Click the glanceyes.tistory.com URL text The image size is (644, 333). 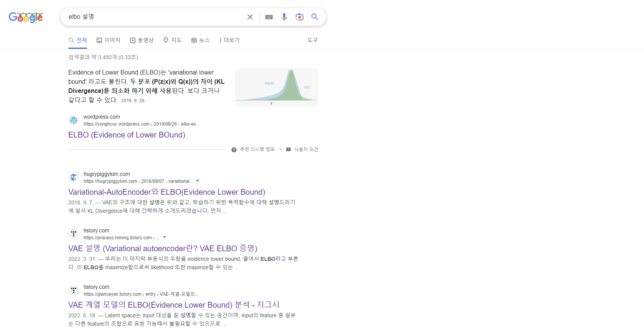tap(141, 294)
